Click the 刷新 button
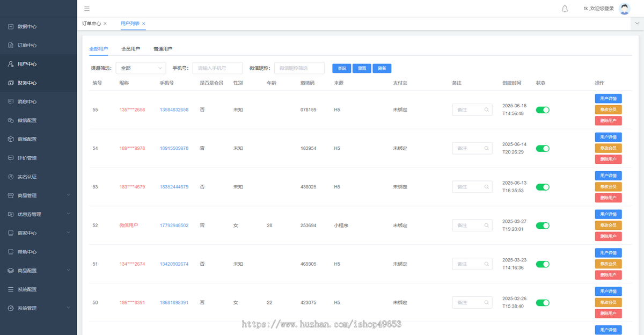Image resolution: width=644 pixels, height=335 pixels. pos(382,68)
